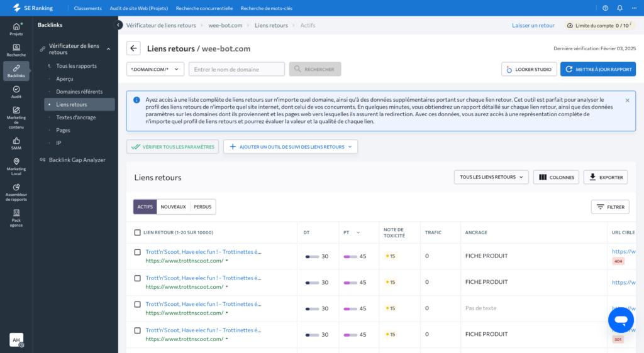Viewport: 644px width, 353px height.
Task: Expand second row trottnscoot URL arrow
Action: coord(226,287)
